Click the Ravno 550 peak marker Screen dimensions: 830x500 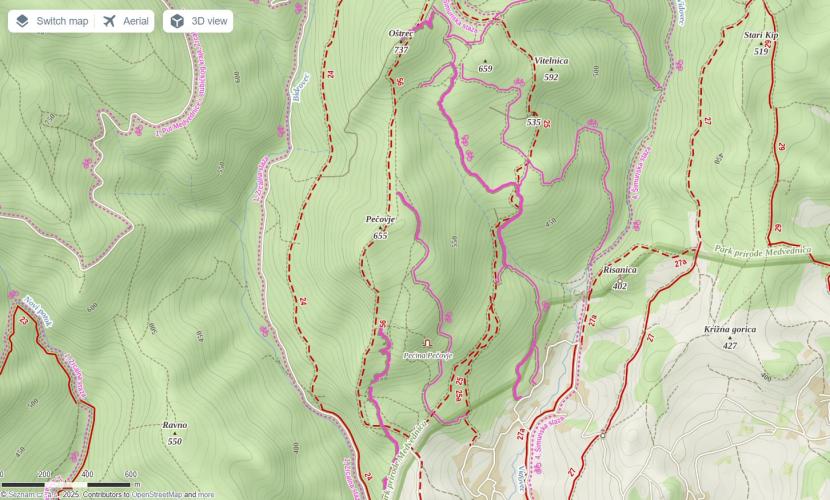click(175, 433)
